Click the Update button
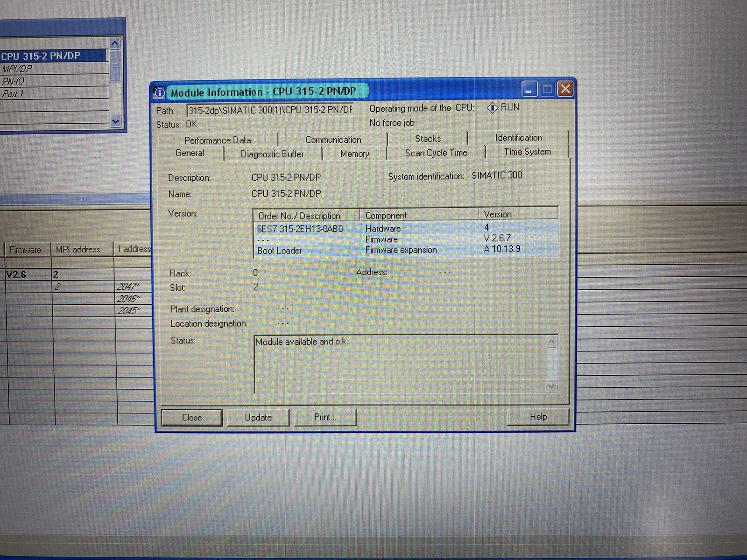Image resolution: width=747 pixels, height=560 pixels. click(x=258, y=417)
